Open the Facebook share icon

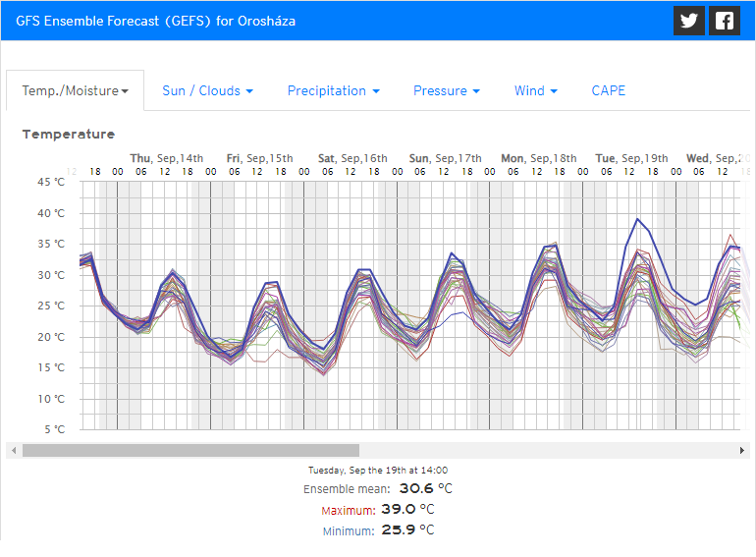[x=725, y=21]
